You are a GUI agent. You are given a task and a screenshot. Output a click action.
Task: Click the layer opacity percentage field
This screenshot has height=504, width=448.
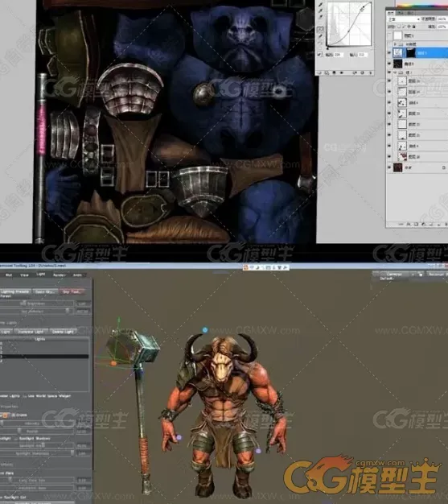pos(442,19)
